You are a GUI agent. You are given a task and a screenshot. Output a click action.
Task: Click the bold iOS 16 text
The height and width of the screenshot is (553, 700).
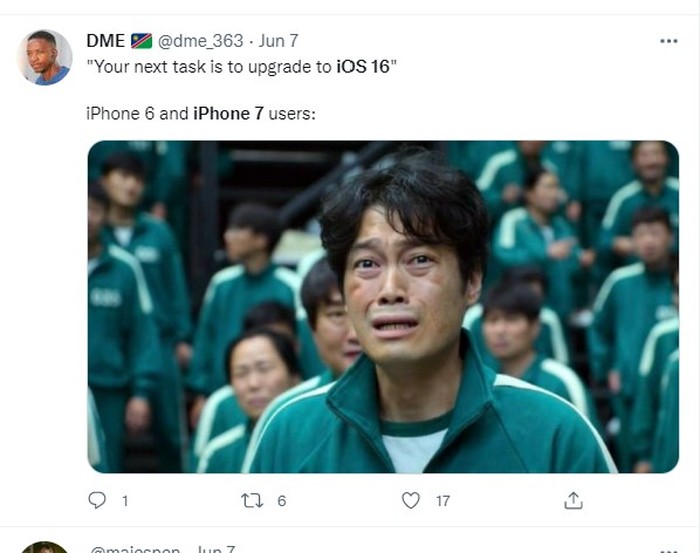pyautogui.click(x=363, y=67)
